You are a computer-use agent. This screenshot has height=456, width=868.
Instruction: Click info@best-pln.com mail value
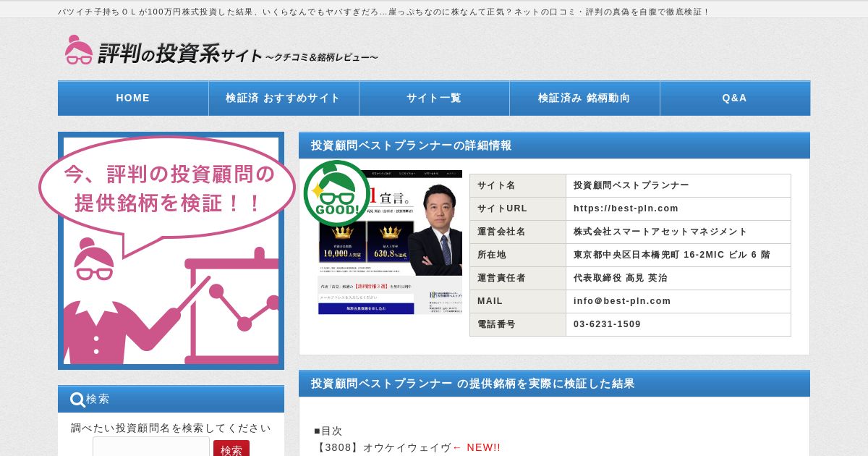click(622, 301)
